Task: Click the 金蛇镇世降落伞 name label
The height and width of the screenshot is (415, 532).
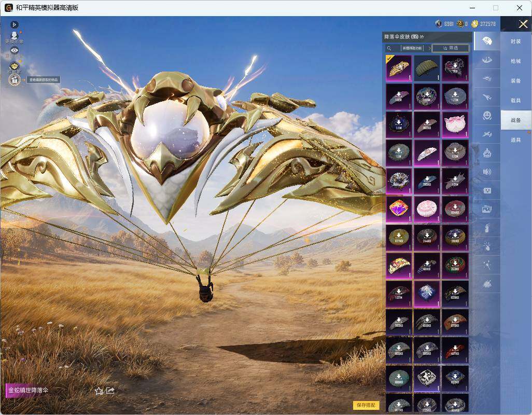Action: pyautogui.click(x=29, y=390)
